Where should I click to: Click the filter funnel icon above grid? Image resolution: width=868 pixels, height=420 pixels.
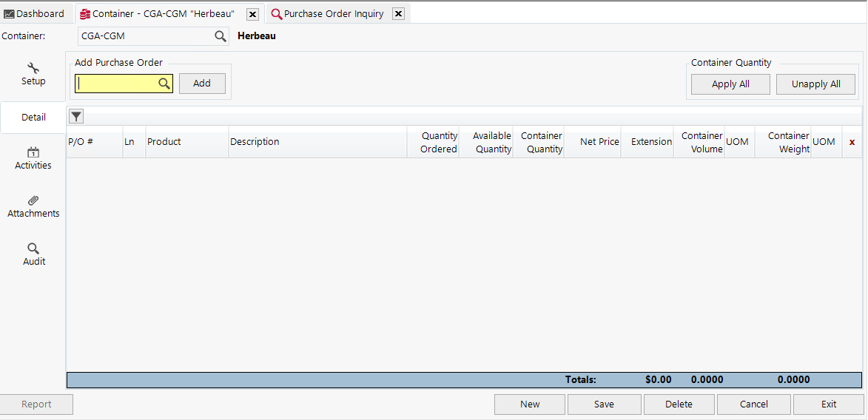pyautogui.click(x=76, y=116)
